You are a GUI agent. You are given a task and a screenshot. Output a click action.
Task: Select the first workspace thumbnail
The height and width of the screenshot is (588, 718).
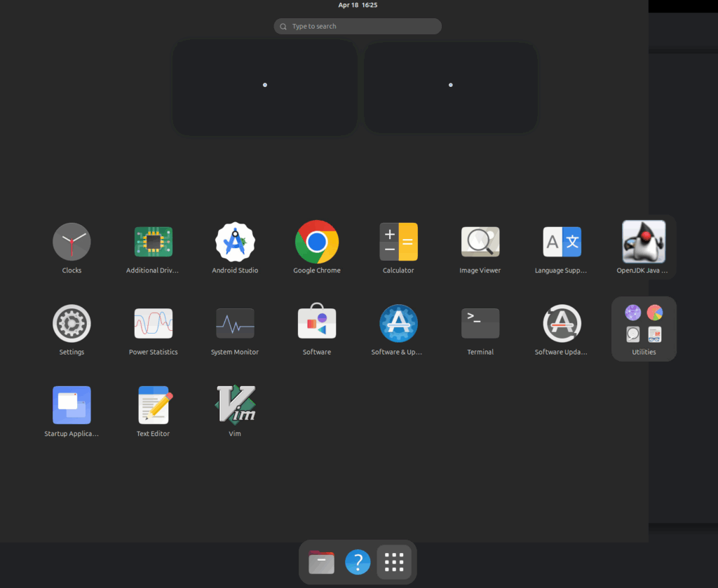tap(265, 87)
